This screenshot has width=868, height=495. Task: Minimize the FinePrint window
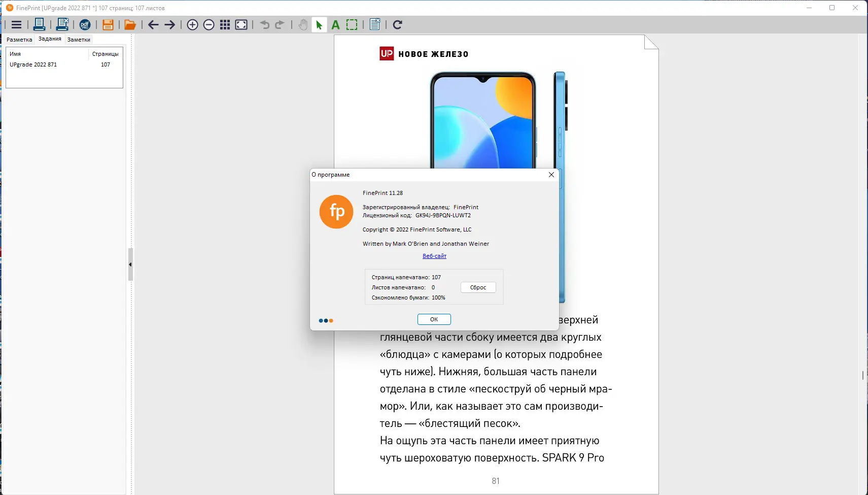pyautogui.click(x=809, y=8)
